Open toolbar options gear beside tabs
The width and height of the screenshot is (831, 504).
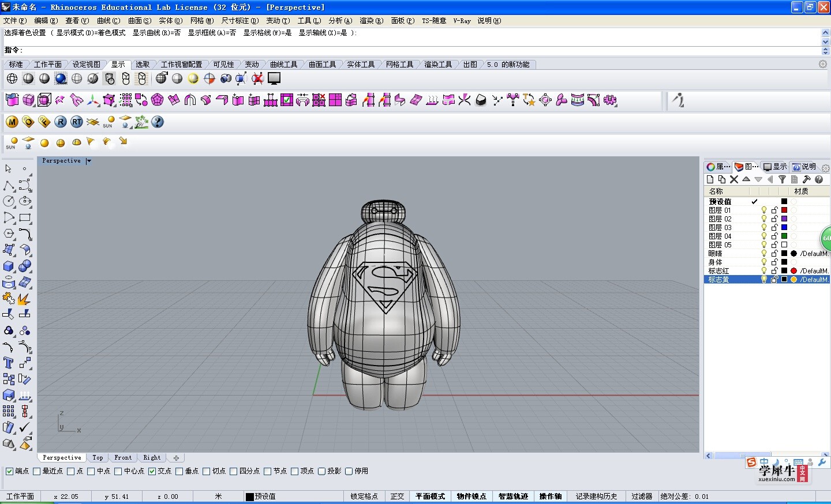click(x=823, y=64)
